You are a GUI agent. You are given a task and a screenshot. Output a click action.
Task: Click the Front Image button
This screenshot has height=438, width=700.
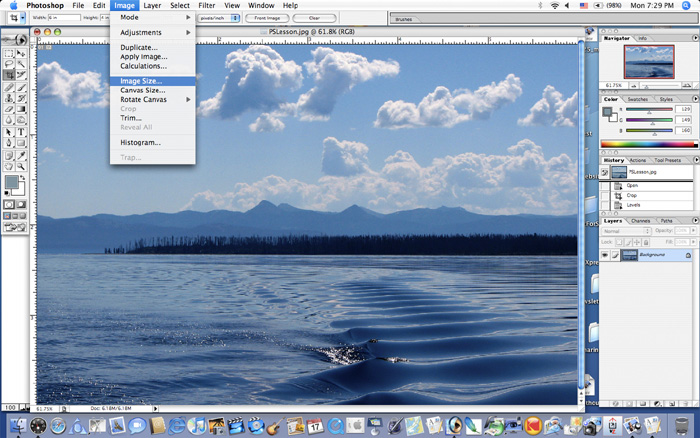pyautogui.click(x=267, y=18)
